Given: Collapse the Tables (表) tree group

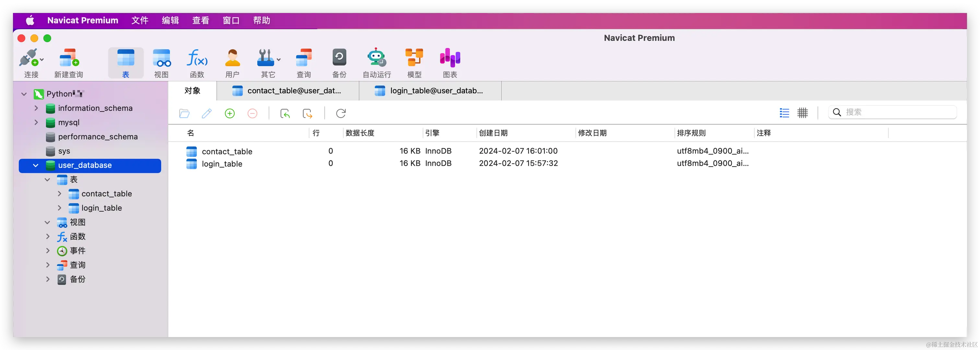Looking at the screenshot, I should point(48,179).
